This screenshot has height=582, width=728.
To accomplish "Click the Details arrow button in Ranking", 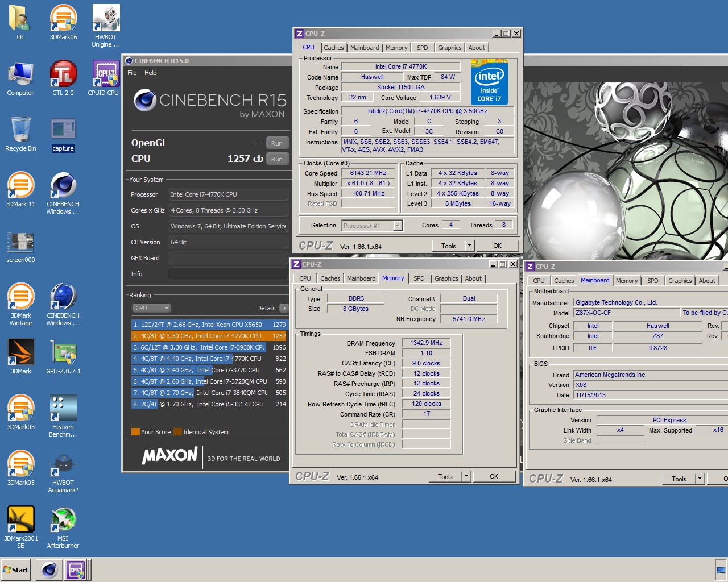I will pyautogui.click(x=284, y=308).
